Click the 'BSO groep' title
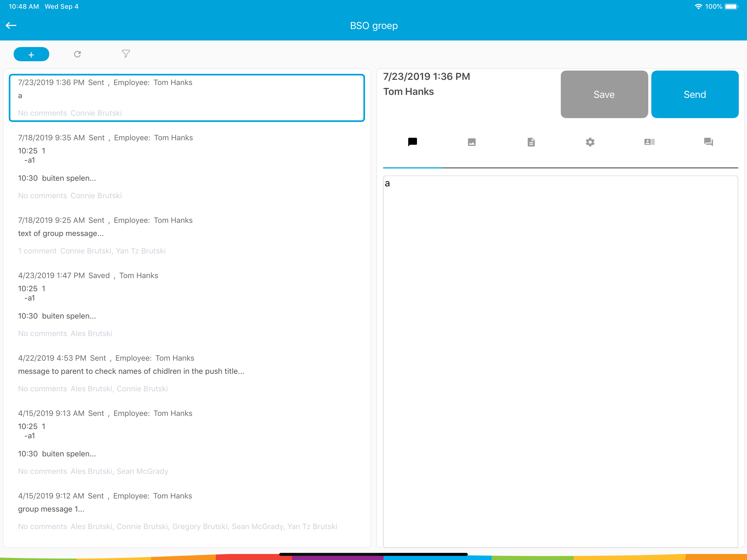Image resolution: width=747 pixels, height=560 pixels. click(x=373, y=26)
